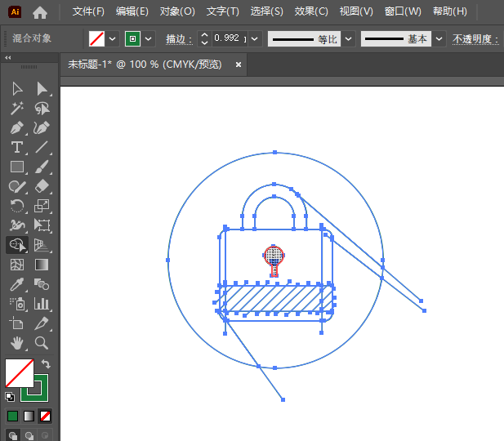The image size is (504, 441).
Task: Open the 窗口(W) menu
Action: (x=403, y=11)
